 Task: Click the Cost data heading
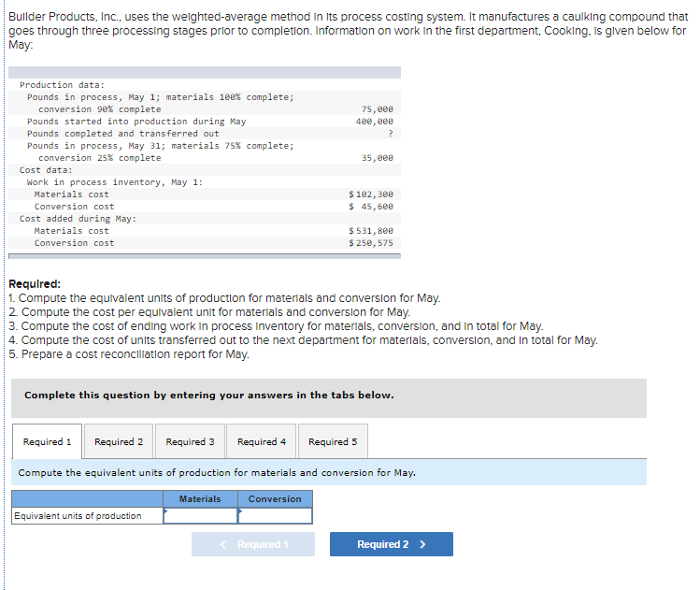(46, 170)
